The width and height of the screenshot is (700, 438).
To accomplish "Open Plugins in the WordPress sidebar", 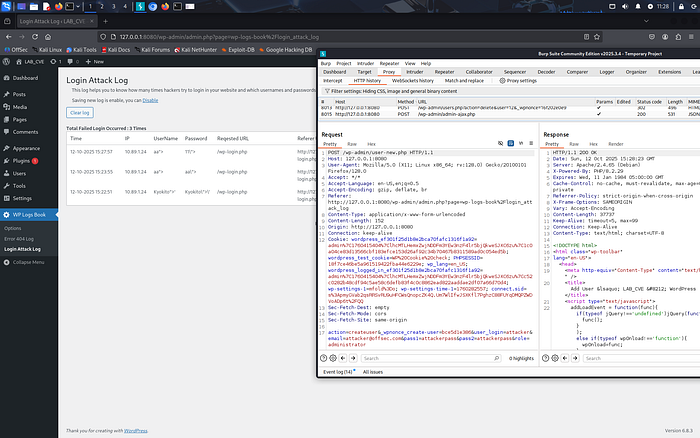I will 21,161.
